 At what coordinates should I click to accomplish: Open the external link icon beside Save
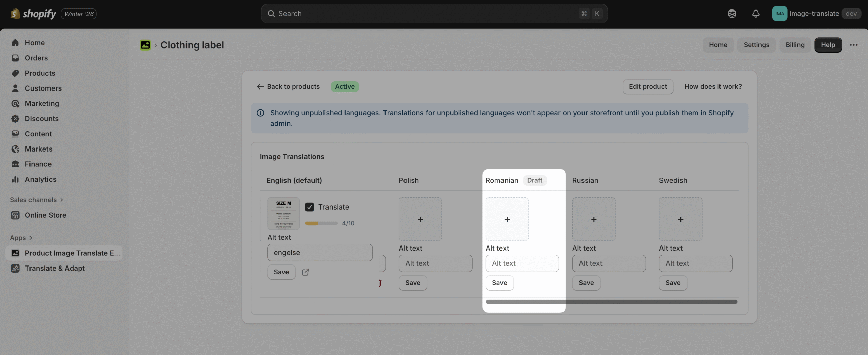pos(305,272)
